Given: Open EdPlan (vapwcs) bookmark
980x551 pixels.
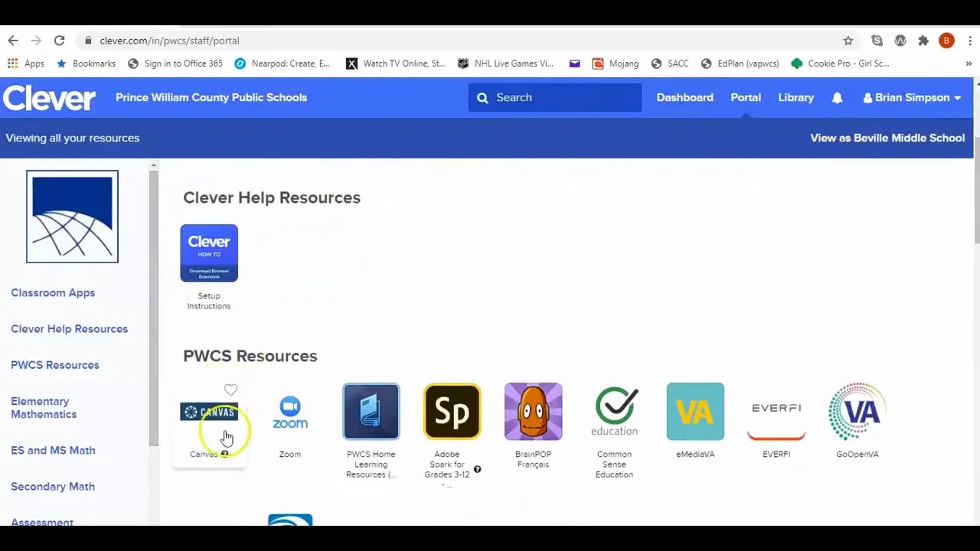Looking at the screenshot, I should (740, 64).
